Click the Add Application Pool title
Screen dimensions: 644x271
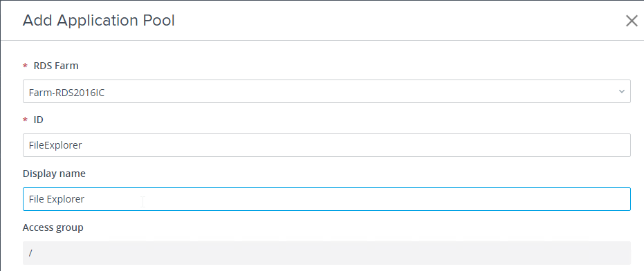point(98,21)
